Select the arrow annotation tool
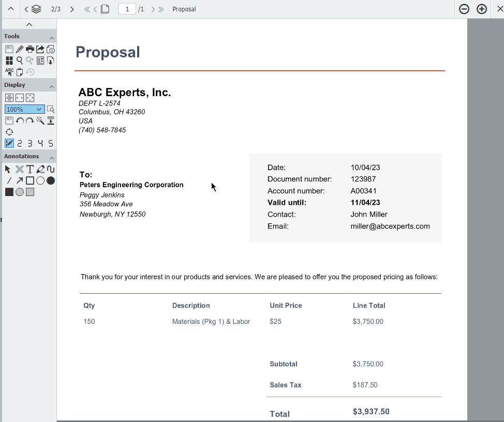Viewport: 504px width, 422px height. (x=20, y=180)
